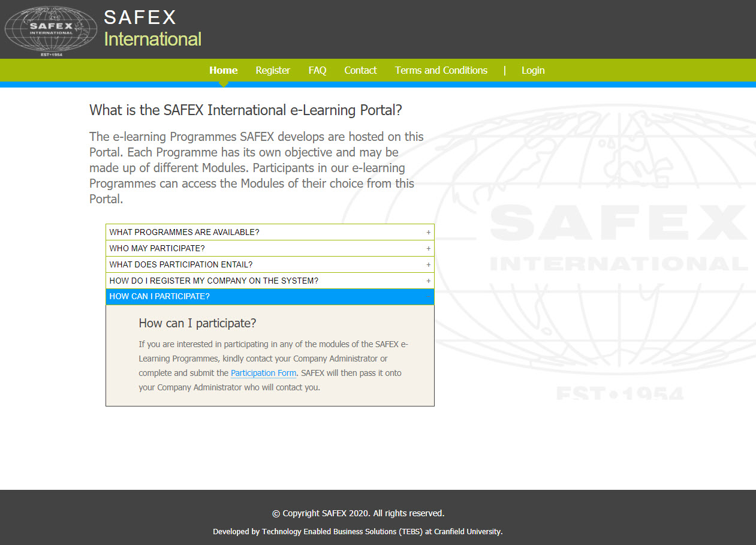Click the plus icon beside What Does Participation Entail
The width and height of the screenshot is (756, 545).
pyautogui.click(x=428, y=264)
